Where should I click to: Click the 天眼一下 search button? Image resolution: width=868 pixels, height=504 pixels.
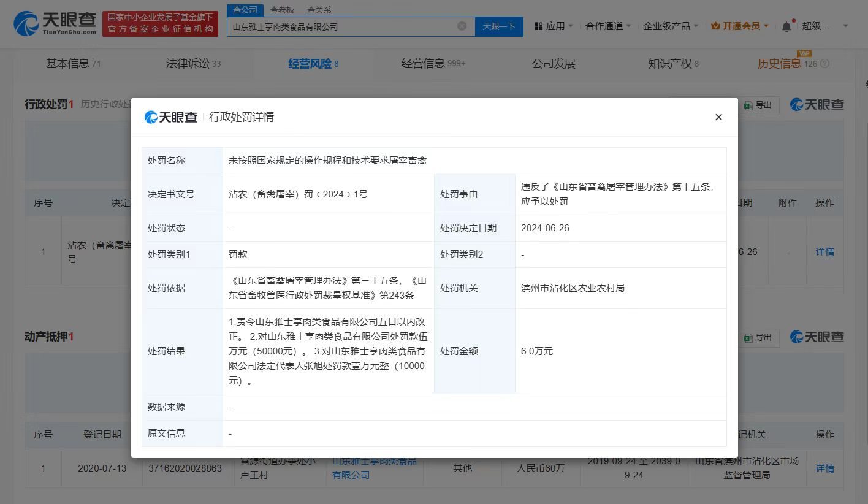(499, 26)
